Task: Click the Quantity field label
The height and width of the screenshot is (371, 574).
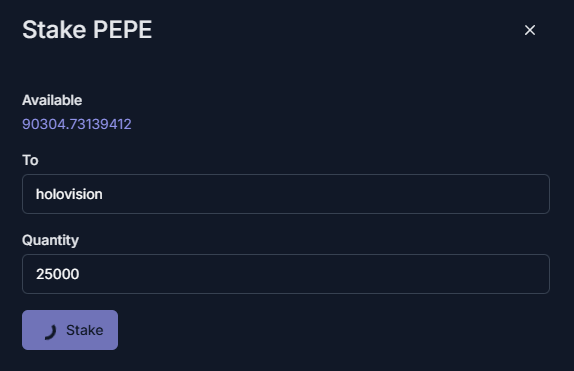Action: click(x=51, y=240)
